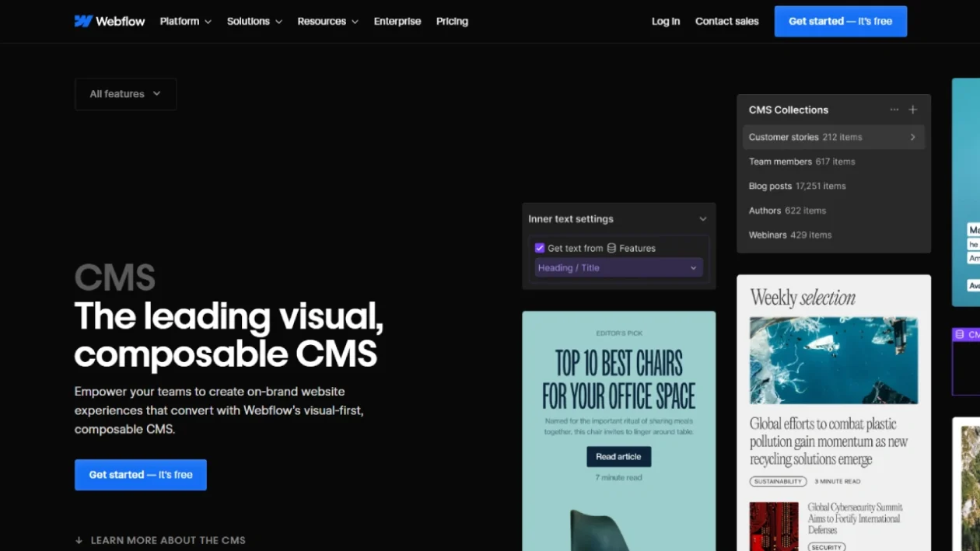Image resolution: width=980 pixels, height=551 pixels.
Task: Open the cybersecurity article thumbnail
Action: click(774, 527)
